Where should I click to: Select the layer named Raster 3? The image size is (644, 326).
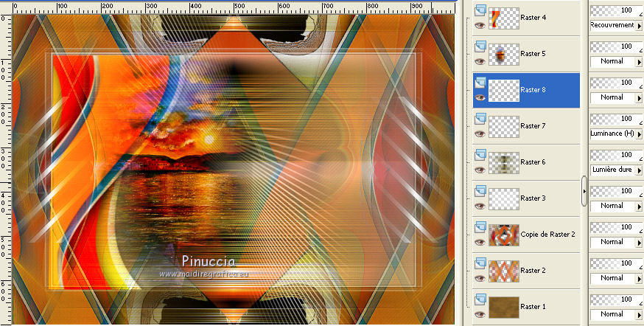pyautogui.click(x=533, y=198)
